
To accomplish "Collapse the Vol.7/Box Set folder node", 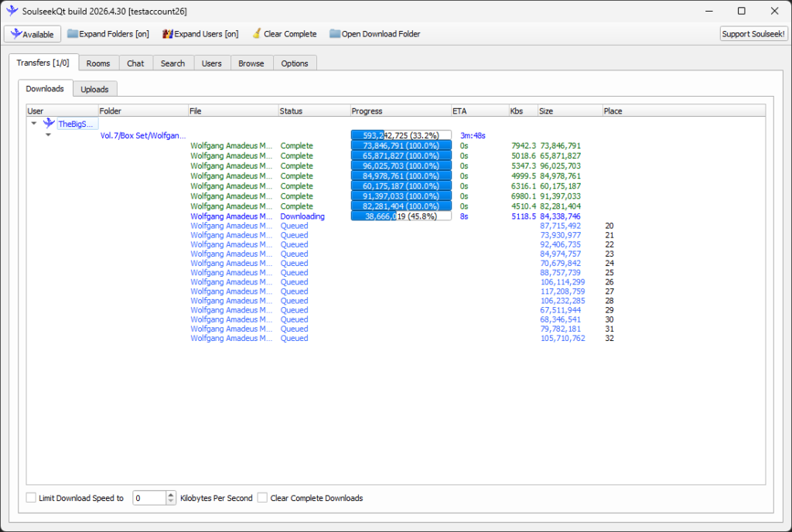I will pyautogui.click(x=48, y=135).
